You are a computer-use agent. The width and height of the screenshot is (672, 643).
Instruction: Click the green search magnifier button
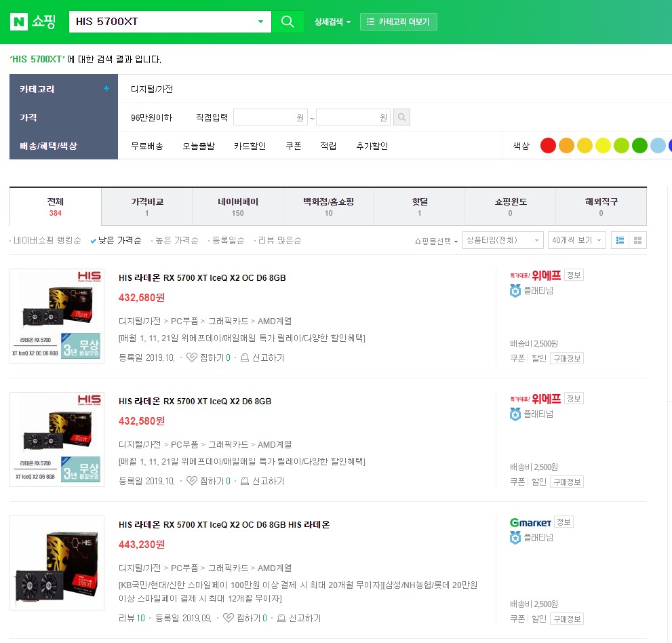288,22
